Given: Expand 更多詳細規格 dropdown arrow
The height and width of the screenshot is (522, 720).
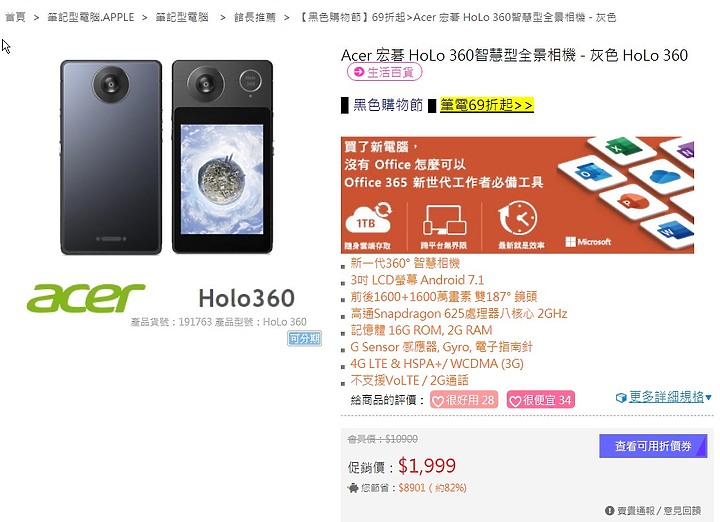Looking at the screenshot, I should (709, 398).
